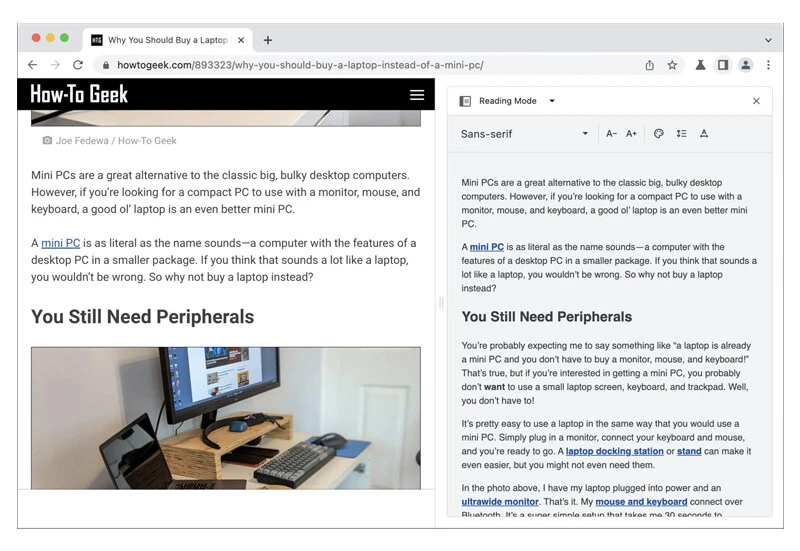Screen dimensions: 800x551
Task: Click 'You Still Need Peripherals' heading in article
Action: click(x=142, y=317)
